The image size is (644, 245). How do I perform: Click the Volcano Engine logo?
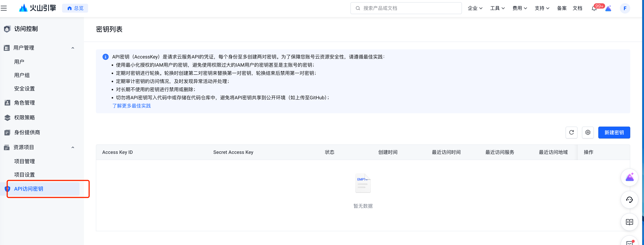(38, 8)
